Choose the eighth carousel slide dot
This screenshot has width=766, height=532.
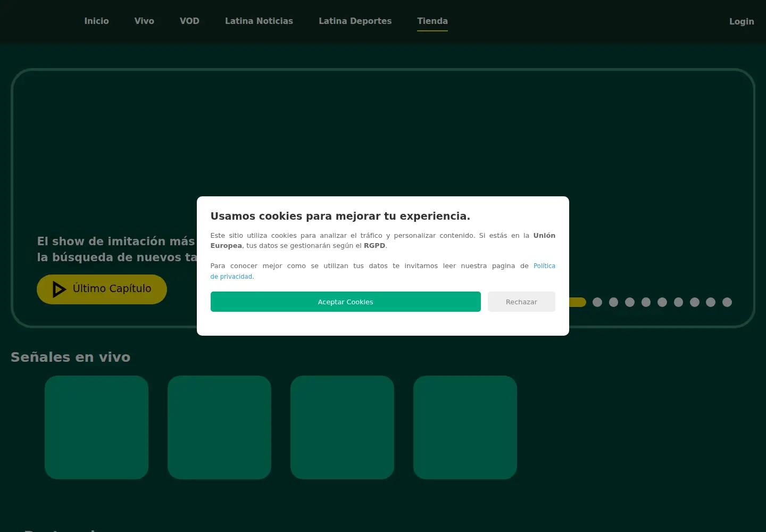695,302
